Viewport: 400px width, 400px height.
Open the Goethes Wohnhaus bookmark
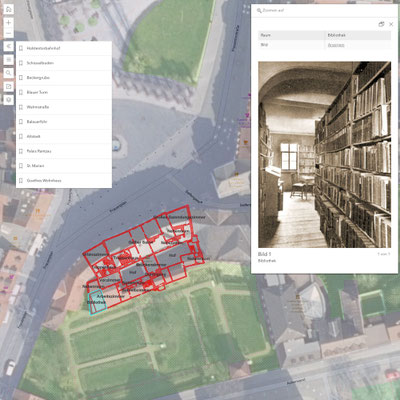tap(64, 180)
